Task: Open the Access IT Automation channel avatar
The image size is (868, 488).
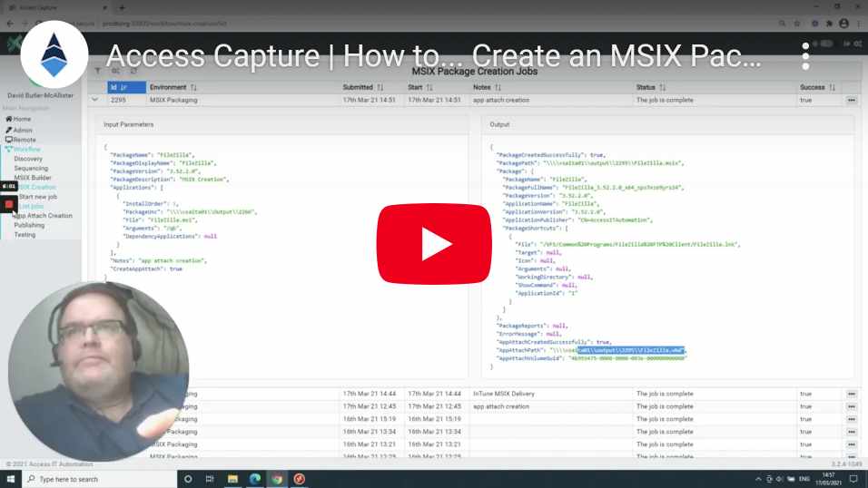Action: pyautogui.click(x=54, y=54)
